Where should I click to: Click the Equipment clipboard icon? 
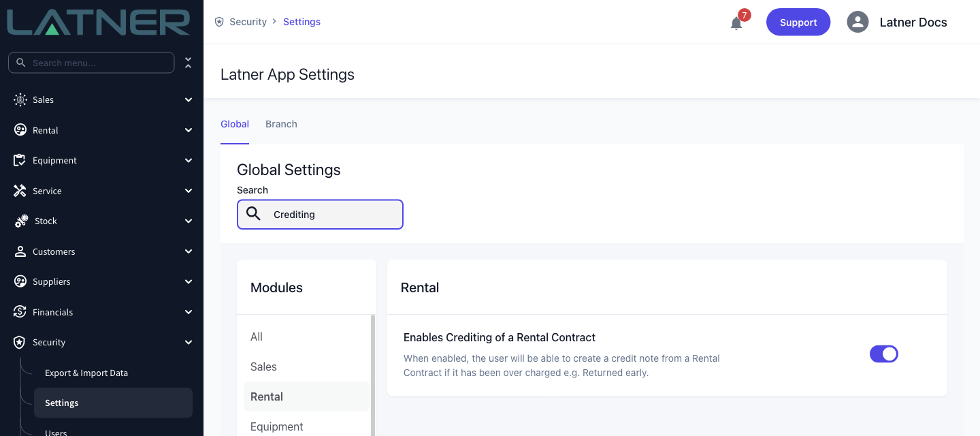coord(20,160)
